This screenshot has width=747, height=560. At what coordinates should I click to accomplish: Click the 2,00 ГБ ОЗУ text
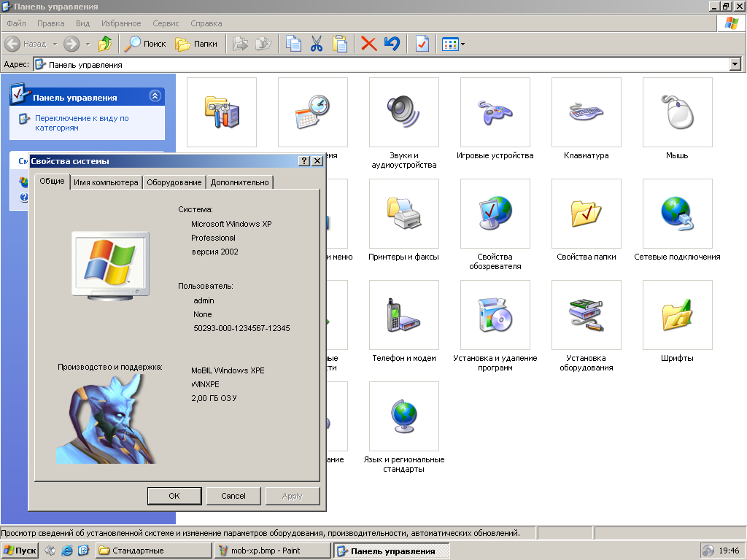tap(214, 398)
